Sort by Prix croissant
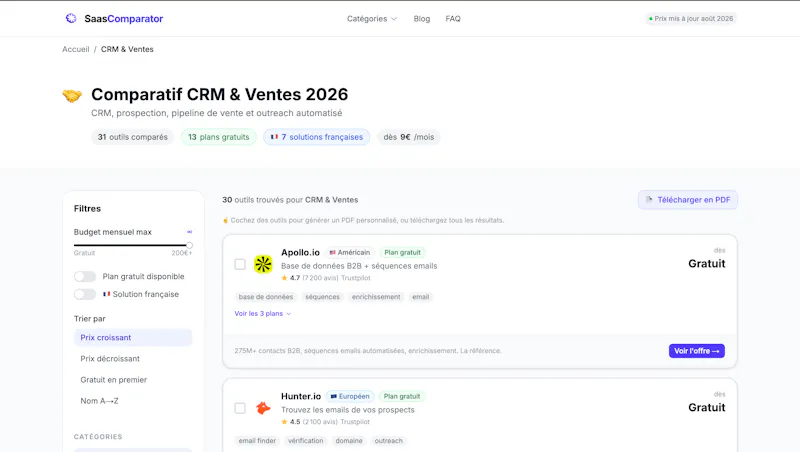 click(x=133, y=338)
